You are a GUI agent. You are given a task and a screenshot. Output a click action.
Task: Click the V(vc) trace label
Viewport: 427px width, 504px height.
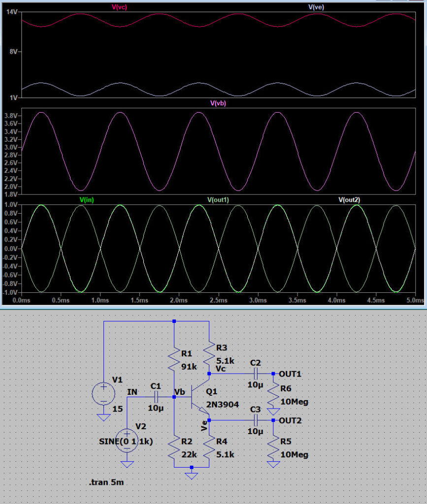[120, 7]
